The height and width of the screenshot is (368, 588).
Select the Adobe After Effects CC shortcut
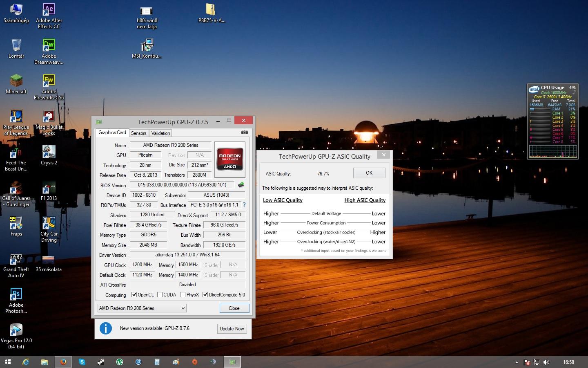point(49,16)
